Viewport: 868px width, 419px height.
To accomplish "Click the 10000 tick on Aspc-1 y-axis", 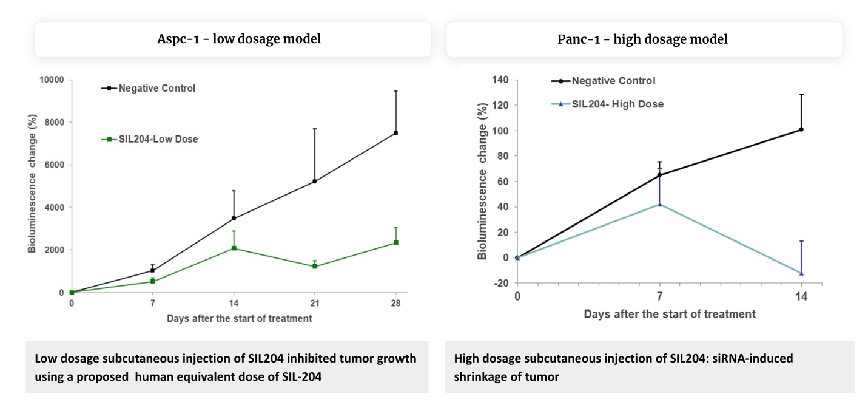I will 53,80.
